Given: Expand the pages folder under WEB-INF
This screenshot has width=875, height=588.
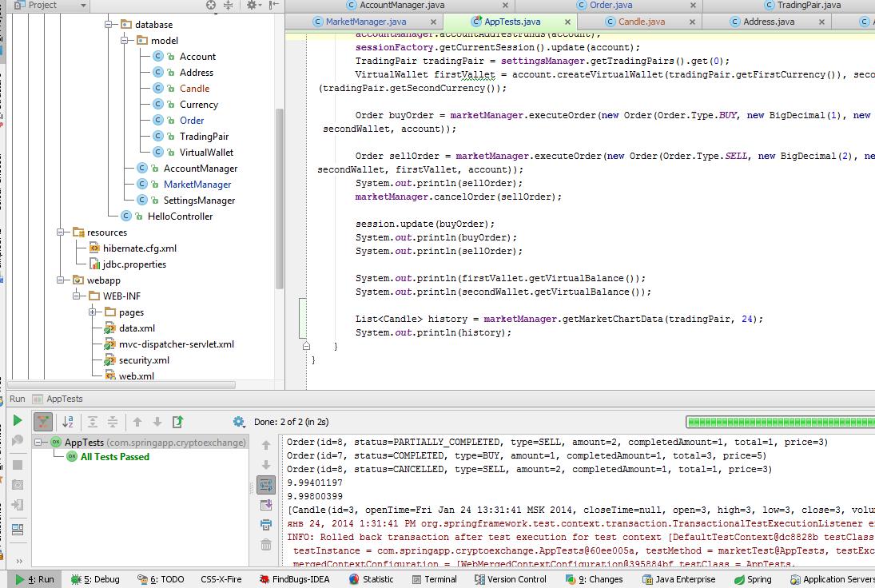Looking at the screenshot, I should point(93,312).
